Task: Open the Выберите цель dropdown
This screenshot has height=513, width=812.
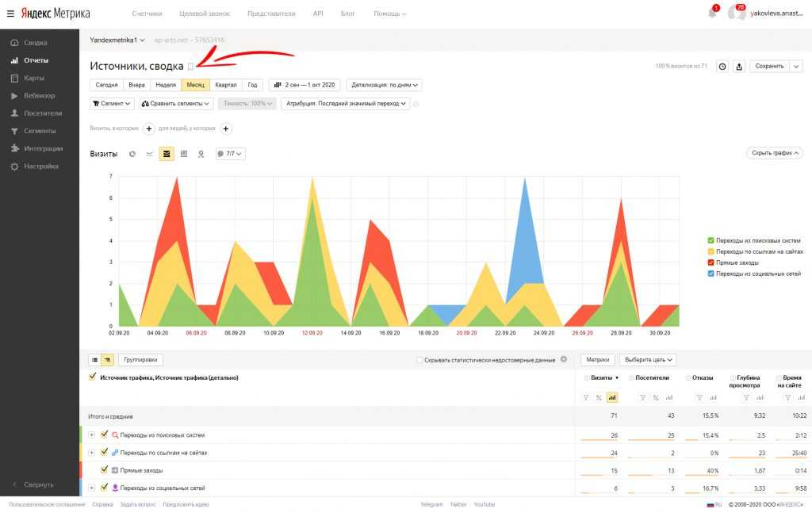Action: 648,360
